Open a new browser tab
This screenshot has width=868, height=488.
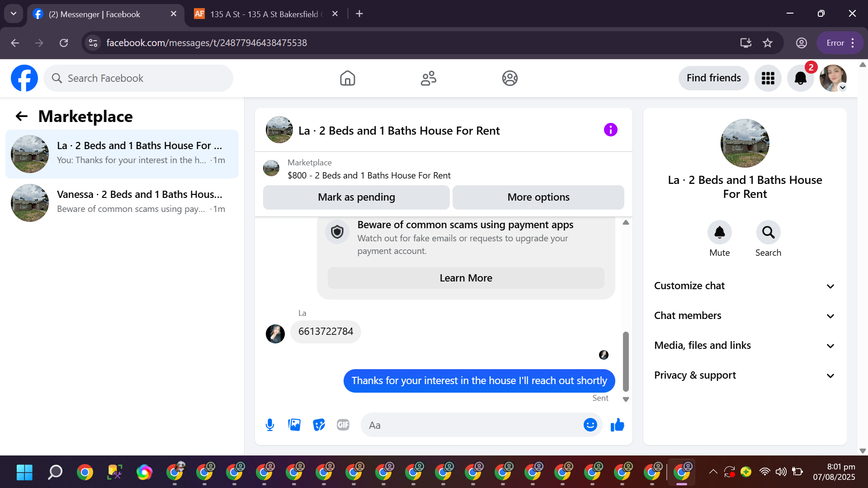click(x=359, y=14)
